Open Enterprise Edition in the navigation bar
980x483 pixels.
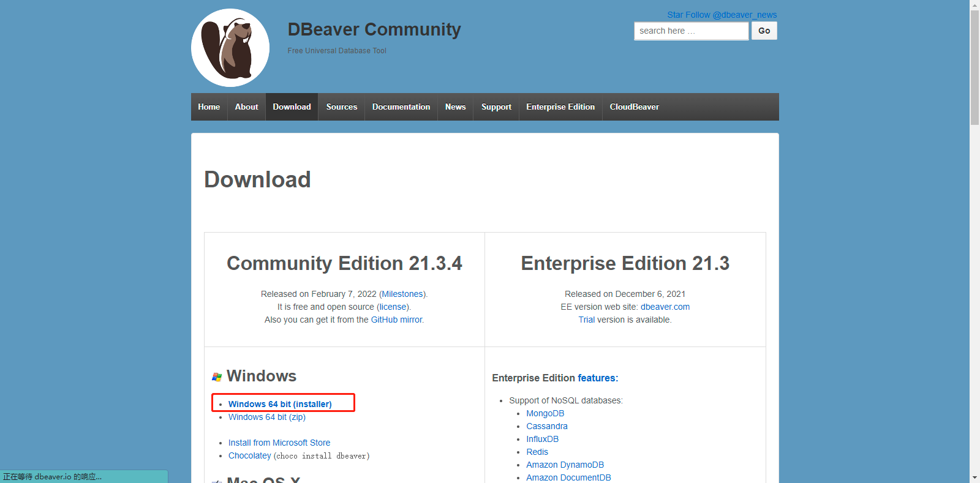pos(560,107)
